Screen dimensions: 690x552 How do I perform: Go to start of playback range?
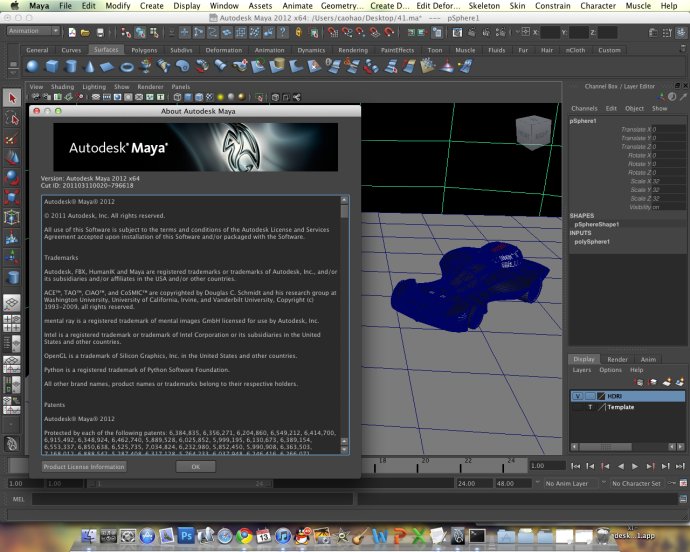[575, 466]
